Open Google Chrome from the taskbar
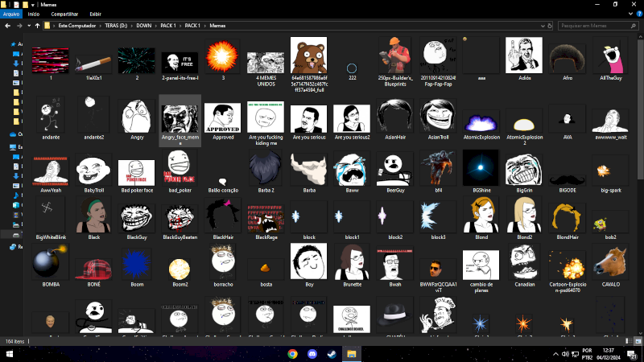The height and width of the screenshot is (362, 644). 292,354
